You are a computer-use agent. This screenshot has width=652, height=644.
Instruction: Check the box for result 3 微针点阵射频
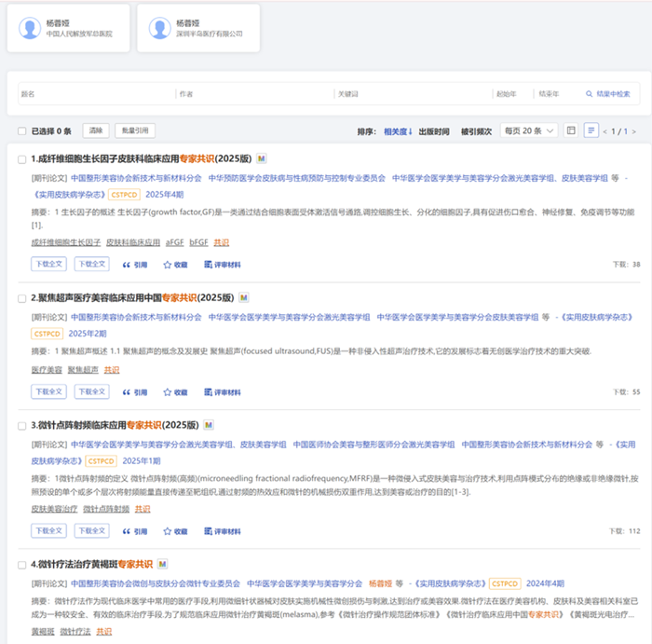coord(22,426)
